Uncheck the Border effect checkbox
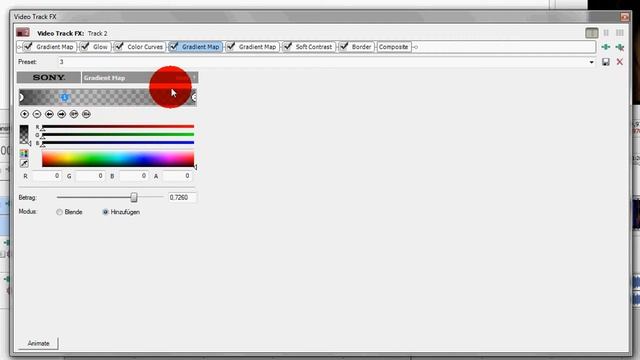The height and width of the screenshot is (360, 640). point(344,46)
